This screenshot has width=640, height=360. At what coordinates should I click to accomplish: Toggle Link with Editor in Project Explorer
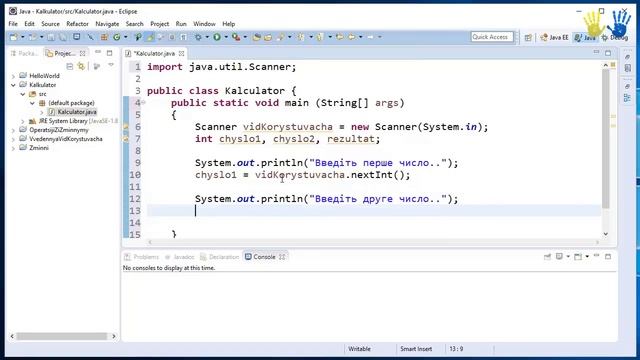(81, 66)
